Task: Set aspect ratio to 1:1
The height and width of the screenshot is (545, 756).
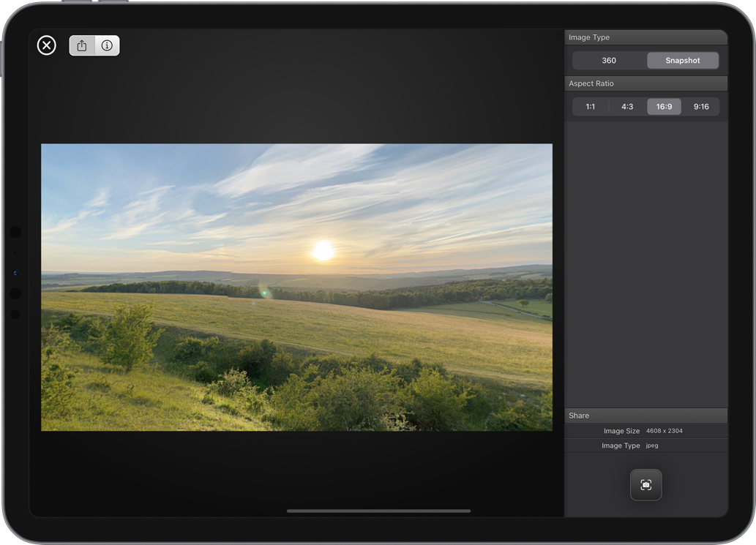Action: click(x=590, y=107)
